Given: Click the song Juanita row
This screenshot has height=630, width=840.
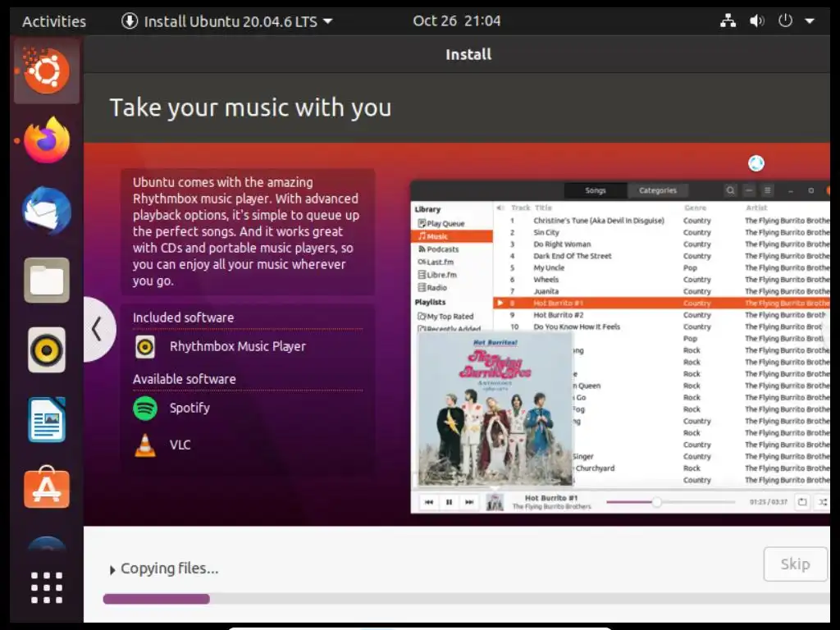Looking at the screenshot, I should pyautogui.click(x=662, y=291).
